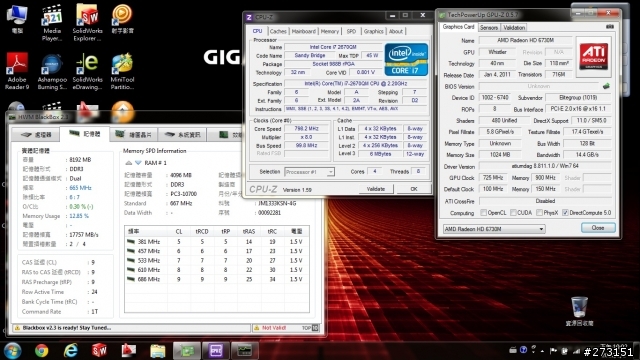Click the Memory Usage 12.85 % value

(x=79, y=216)
